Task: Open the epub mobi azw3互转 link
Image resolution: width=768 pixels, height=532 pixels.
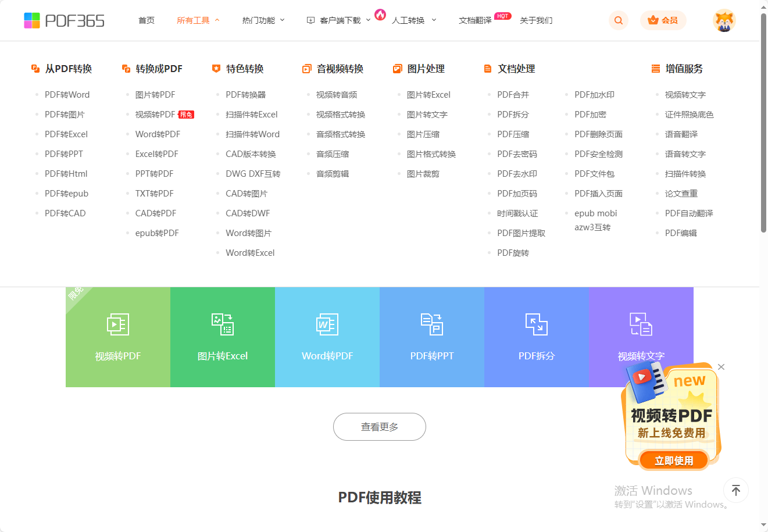Action: pos(596,220)
